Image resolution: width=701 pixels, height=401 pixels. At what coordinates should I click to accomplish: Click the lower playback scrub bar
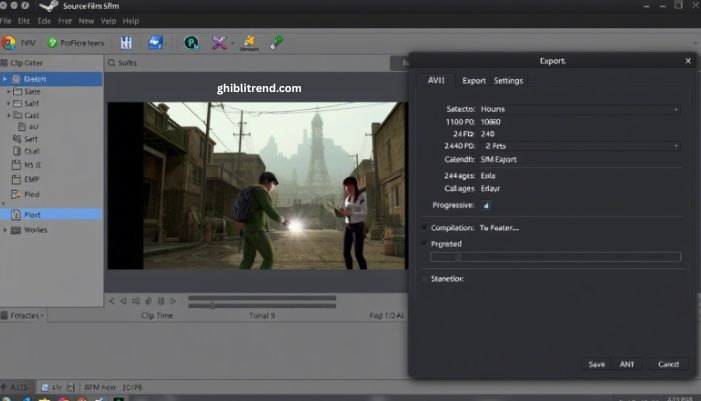tap(262, 306)
